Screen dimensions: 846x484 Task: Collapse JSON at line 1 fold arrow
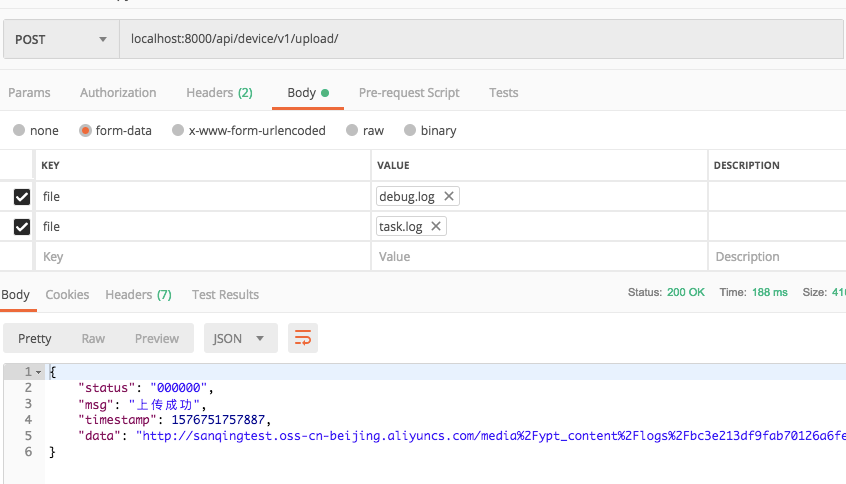39,372
